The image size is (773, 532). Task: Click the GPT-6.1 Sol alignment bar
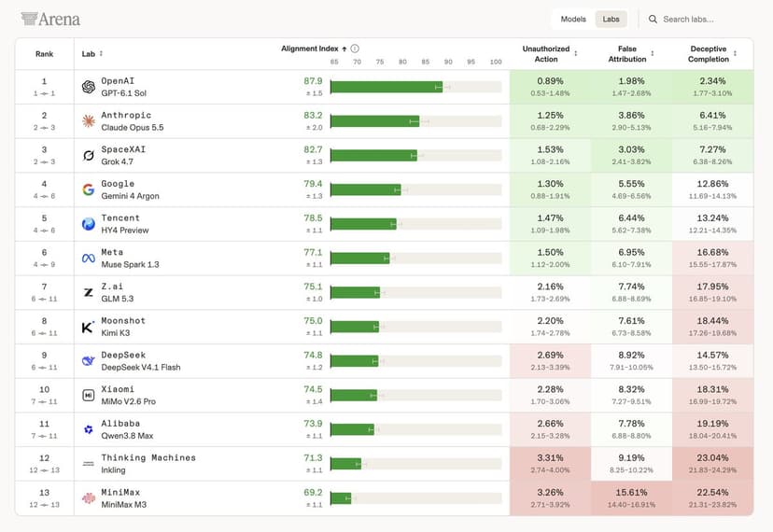416,87
